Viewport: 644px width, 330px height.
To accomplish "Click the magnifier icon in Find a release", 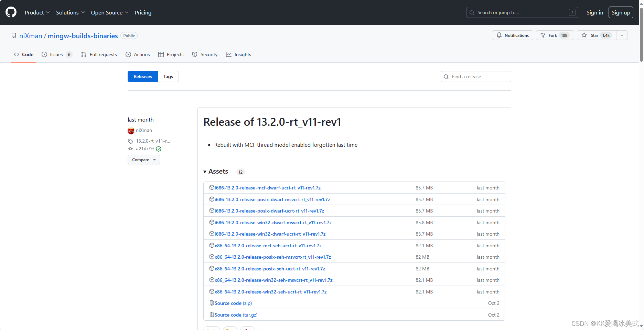I will click(446, 77).
